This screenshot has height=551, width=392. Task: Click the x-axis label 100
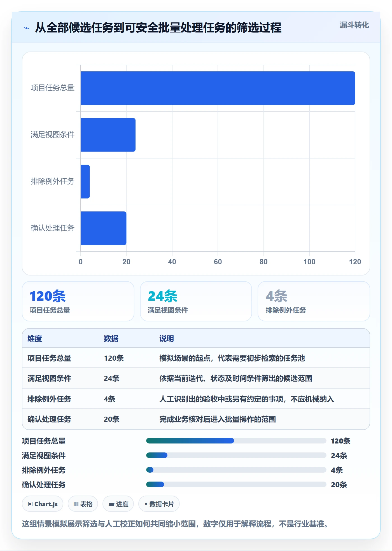coord(309,262)
